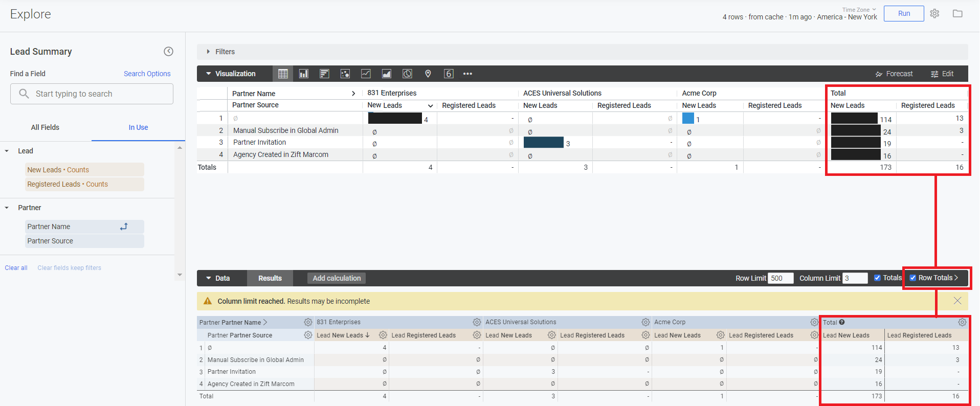Select the Map visualization icon
The image size is (980, 406).
point(428,74)
